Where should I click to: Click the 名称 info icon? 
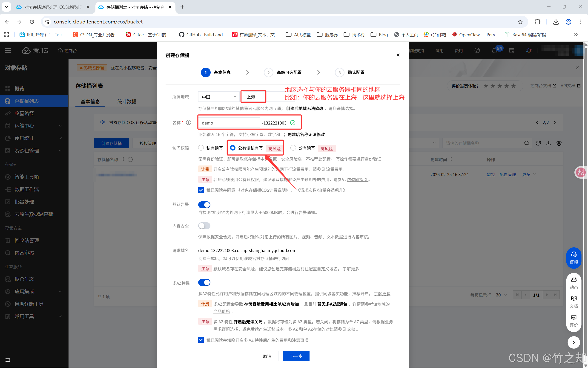(x=189, y=122)
